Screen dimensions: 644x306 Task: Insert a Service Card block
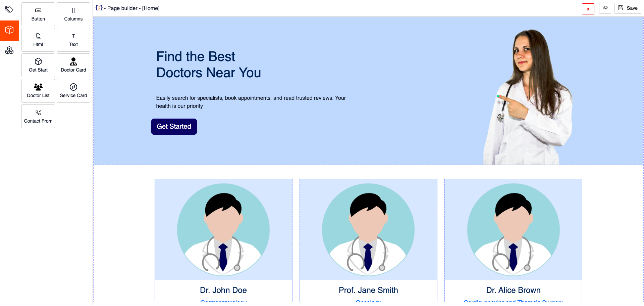[x=73, y=91]
